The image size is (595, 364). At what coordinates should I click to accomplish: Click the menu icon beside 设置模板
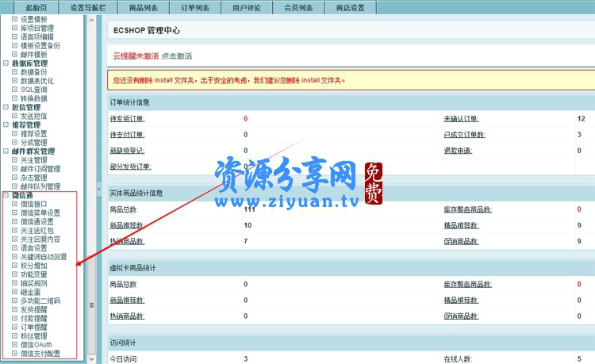(x=14, y=19)
